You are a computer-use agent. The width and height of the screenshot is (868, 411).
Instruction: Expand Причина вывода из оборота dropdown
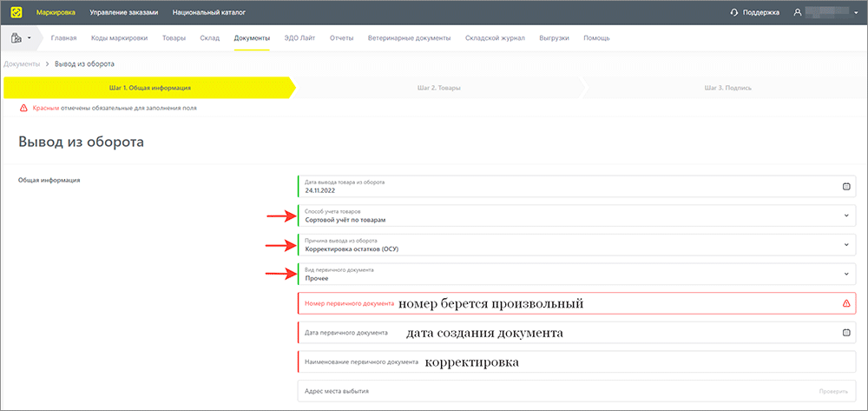[845, 245]
